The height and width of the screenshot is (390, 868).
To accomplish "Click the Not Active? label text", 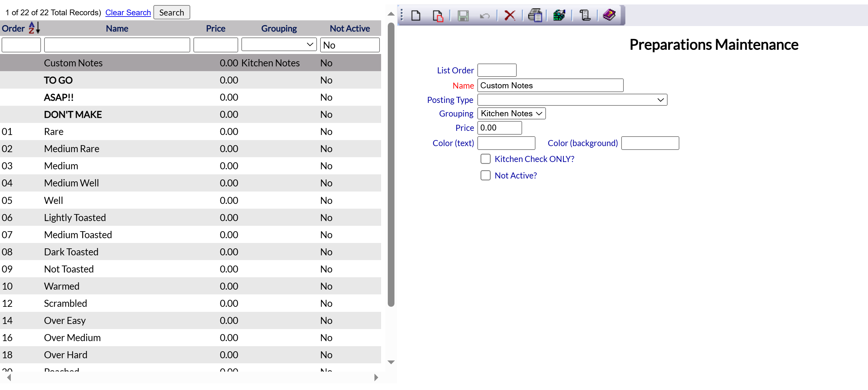I will click(515, 175).
